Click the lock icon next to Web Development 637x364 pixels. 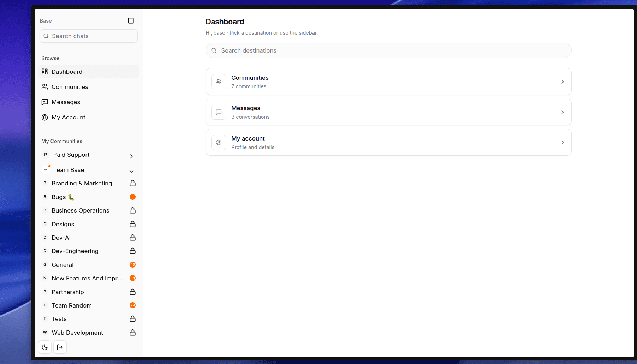[133, 333]
